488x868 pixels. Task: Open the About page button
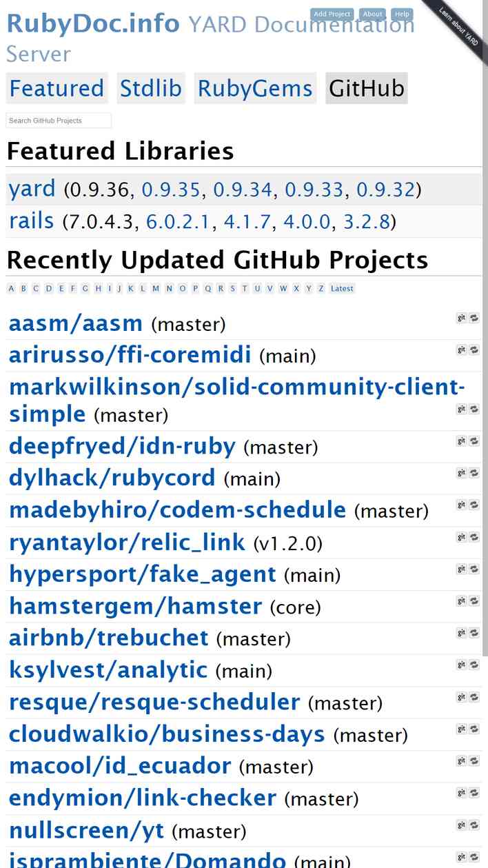(373, 14)
